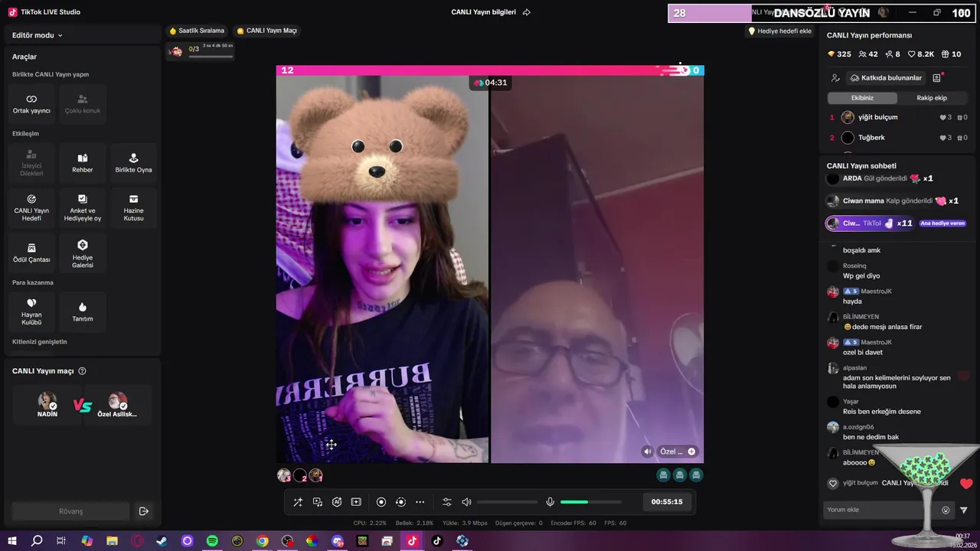Screen dimensions: 980x551
Task: Click the help icon beside CANLI Yayın maçı
Action: (x=83, y=371)
